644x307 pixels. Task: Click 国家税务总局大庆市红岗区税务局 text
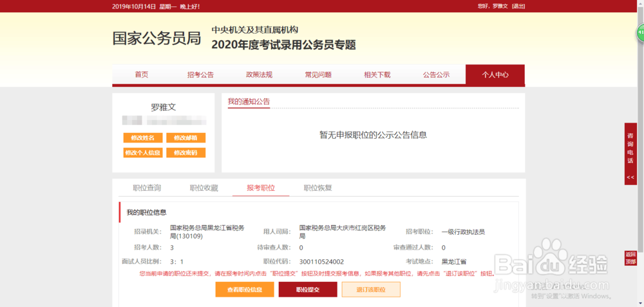(343, 232)
